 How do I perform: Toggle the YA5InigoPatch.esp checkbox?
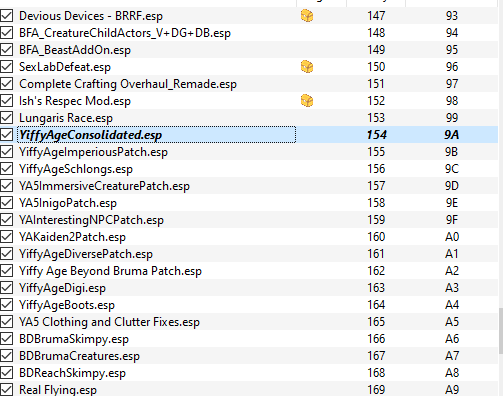click(6, 203)
